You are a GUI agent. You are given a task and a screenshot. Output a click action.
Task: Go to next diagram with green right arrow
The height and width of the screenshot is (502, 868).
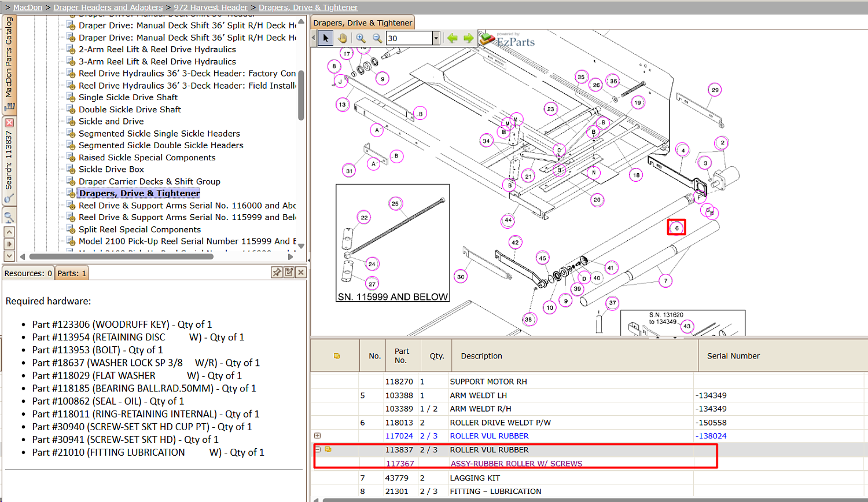pyautogui.click(x=468, y=38)
